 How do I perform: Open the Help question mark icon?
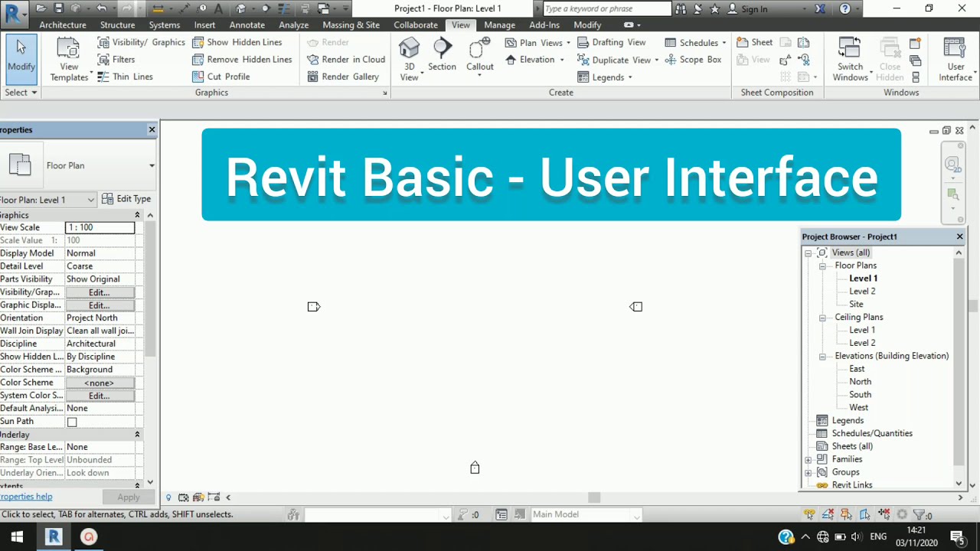(x=844, y=8)
